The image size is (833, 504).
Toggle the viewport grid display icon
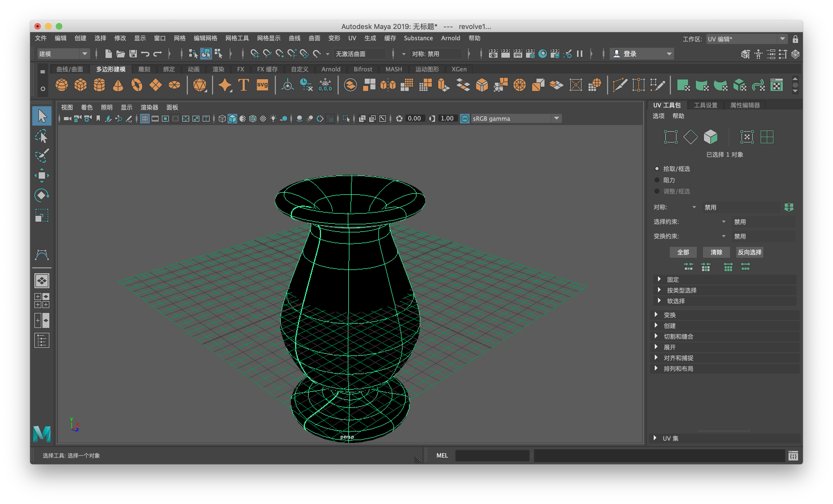pyautogui.click(x=145, y=119)
